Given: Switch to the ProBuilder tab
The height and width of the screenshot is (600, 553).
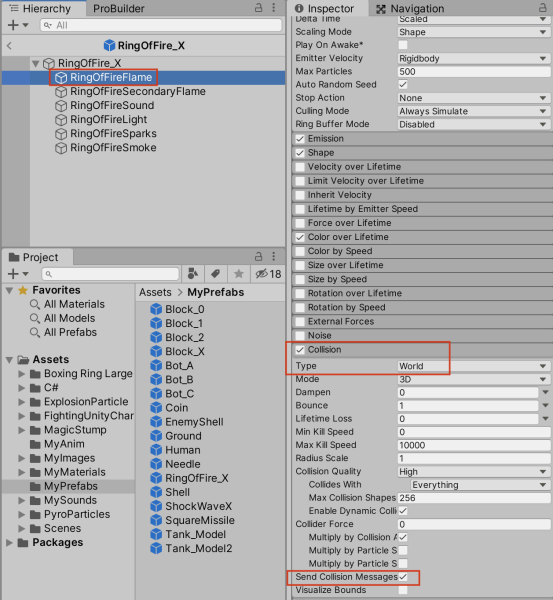Looking at the screenshot, I should pos(119,8).
